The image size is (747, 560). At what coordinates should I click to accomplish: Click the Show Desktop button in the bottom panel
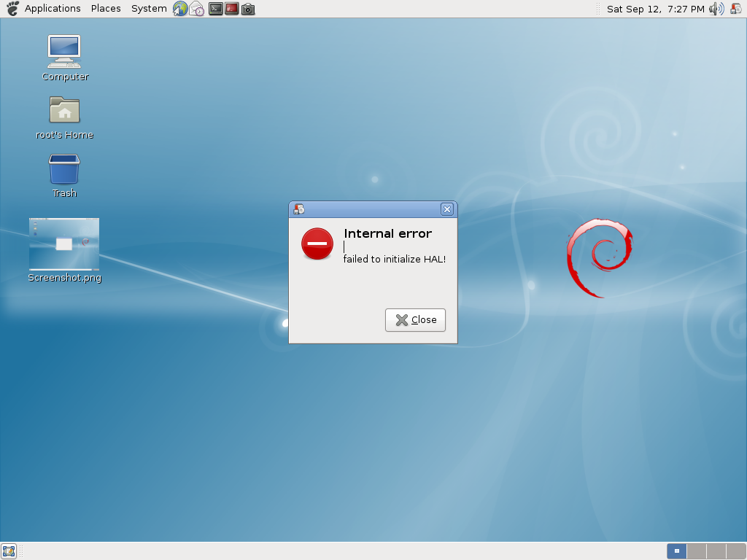point(9,551)
